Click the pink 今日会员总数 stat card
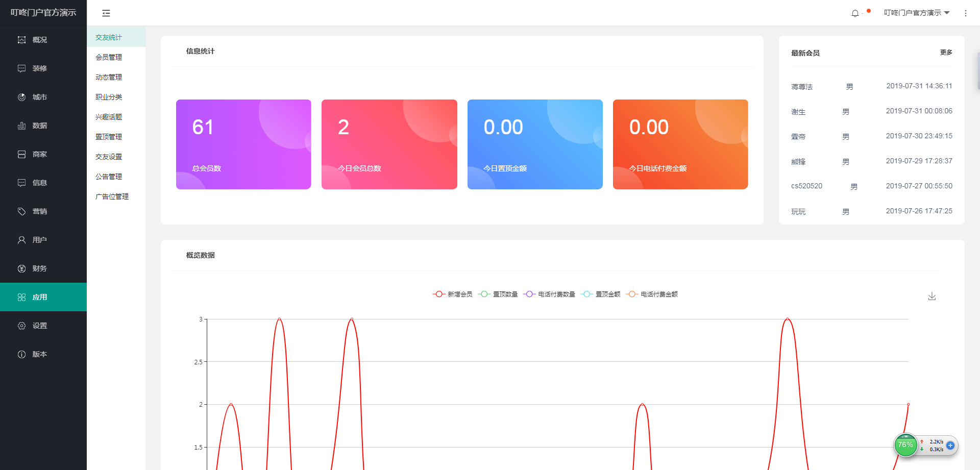 click(389, 144)
